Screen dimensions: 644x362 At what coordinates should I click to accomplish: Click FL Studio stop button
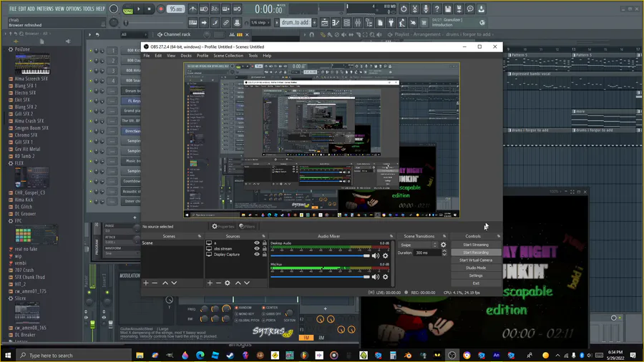coord(149,9)
